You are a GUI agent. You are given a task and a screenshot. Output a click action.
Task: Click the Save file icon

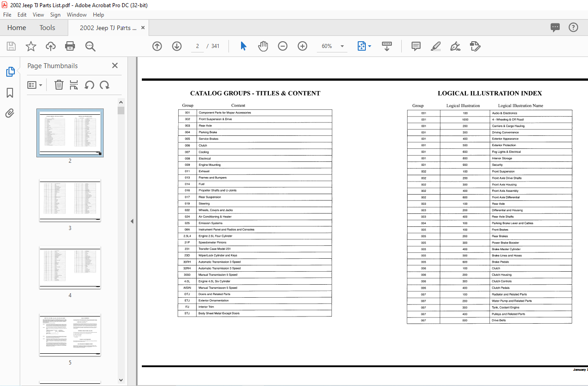[x=11, y=46]
